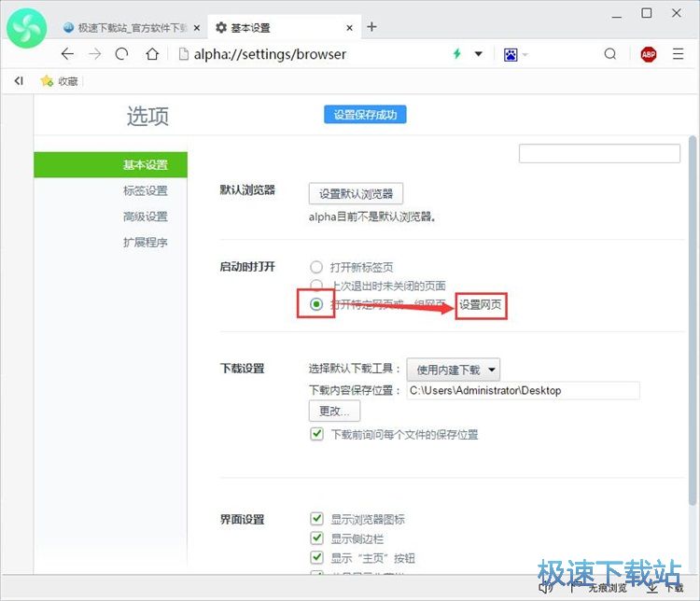Click the download save location field
The image size is (700, 601).
pos(523,390)
